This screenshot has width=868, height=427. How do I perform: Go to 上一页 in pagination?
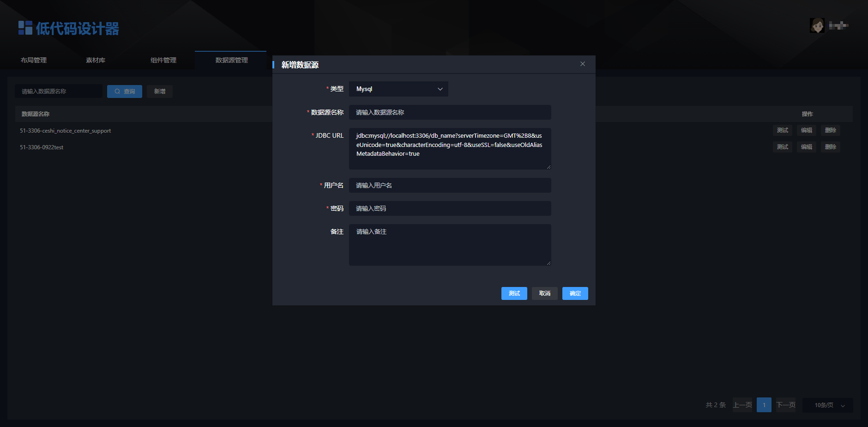point(742,405)
